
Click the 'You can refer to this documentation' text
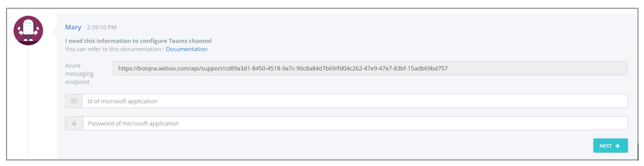click(x=114, y=49)
